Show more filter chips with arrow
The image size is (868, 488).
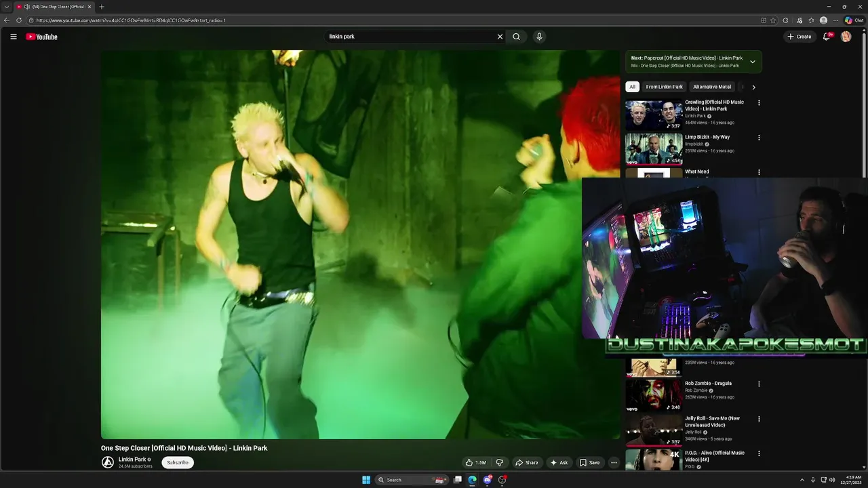[x=753, y=87]
